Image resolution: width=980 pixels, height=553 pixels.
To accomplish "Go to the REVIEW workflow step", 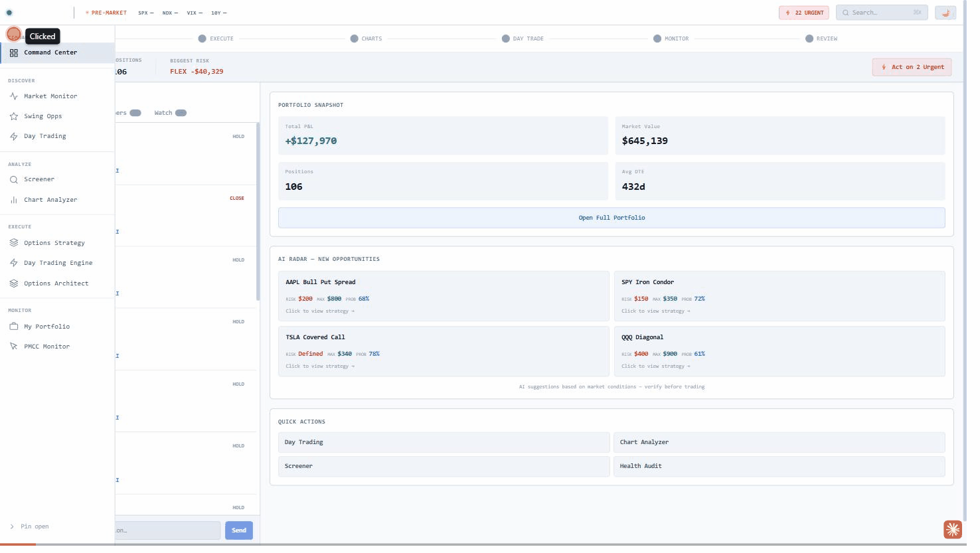I will click(821, 39).
